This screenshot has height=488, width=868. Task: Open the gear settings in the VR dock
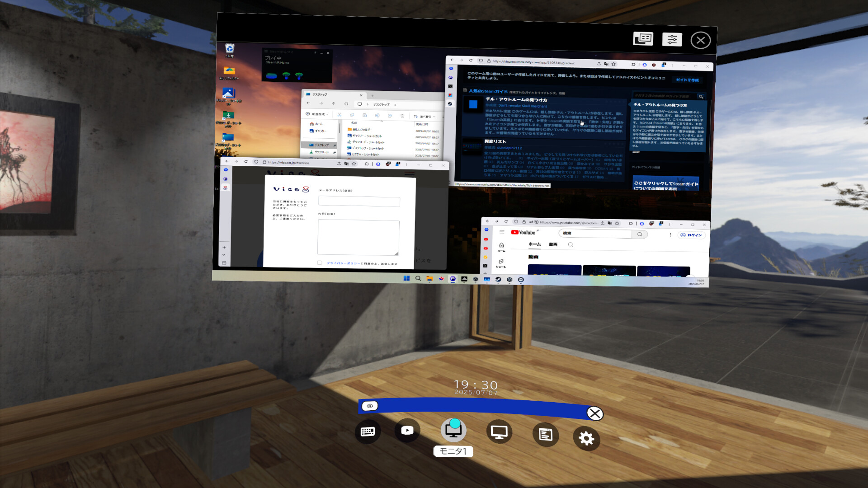586,438
